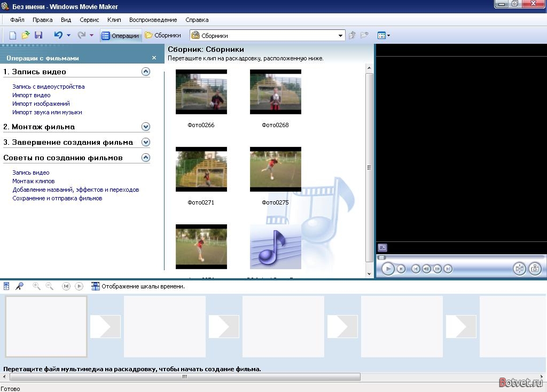
Task: Expand the 2. Монтаж фильма section
Action: tap(146, 127)
